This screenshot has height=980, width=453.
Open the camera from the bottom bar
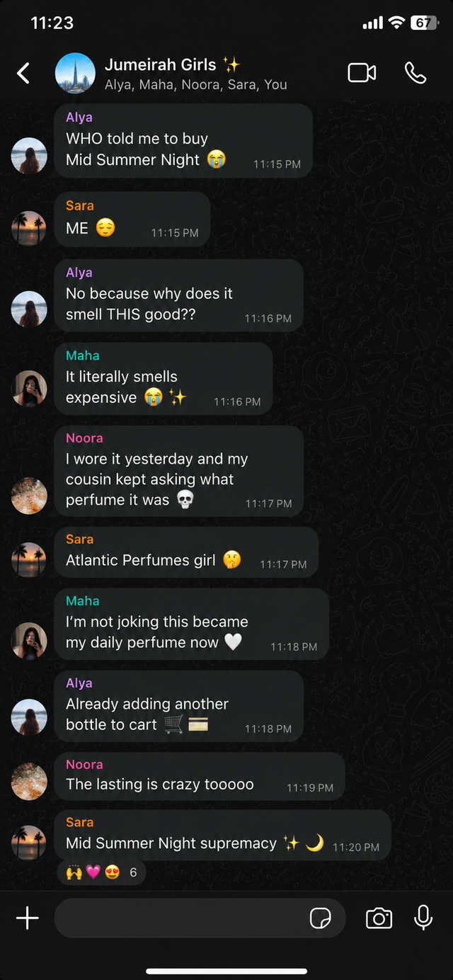[x=379, y=918]
